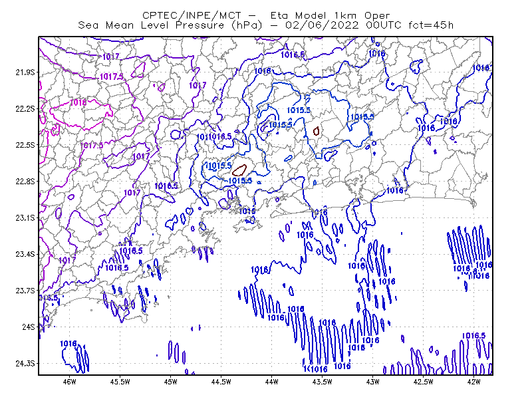Click the 43W longitude axis label
Screen dimensions: 532x411
pos(373,382)
